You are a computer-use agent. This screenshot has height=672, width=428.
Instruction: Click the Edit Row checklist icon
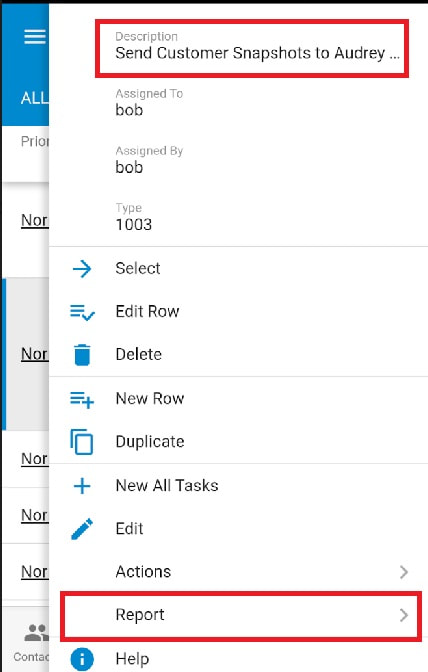[82, 312]
